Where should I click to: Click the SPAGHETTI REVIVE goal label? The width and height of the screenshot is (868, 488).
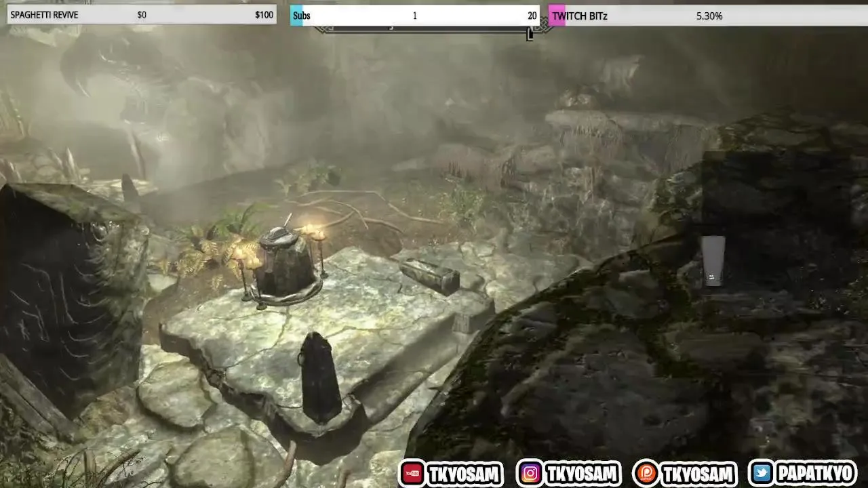click(44, 15)
